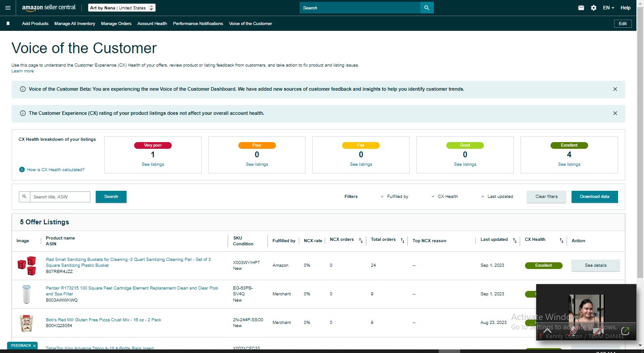Image resolution: width=644 pixels, height=353 pixels.
Task: Close the FEEDBACK tab with its X
Action: point(34,346)
